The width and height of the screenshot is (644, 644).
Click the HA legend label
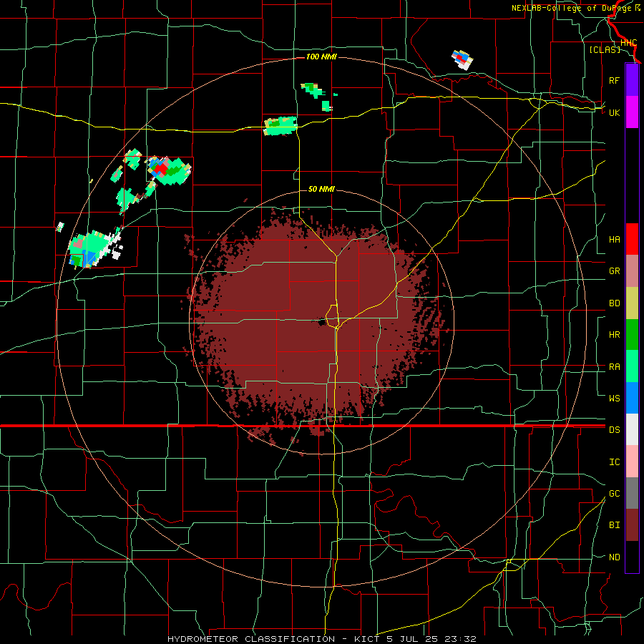(x=614, y=240)
